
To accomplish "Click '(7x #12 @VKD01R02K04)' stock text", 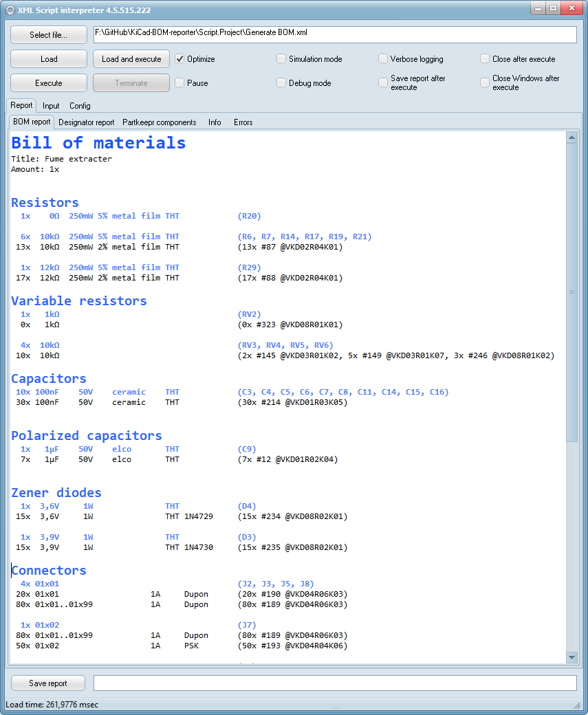I will (288, 460).
